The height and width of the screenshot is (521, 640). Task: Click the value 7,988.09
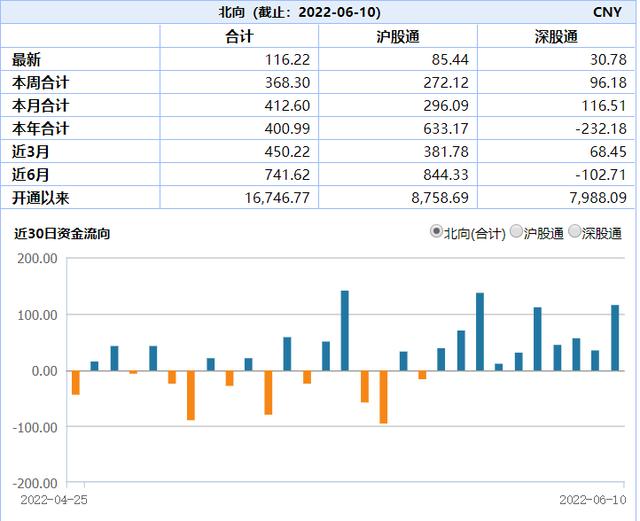pos(598,198)
